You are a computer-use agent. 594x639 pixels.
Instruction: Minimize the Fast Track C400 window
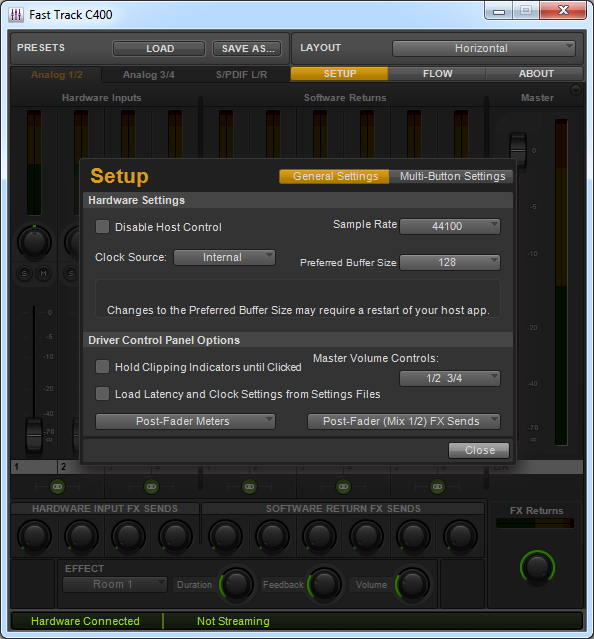coord(499,11)
